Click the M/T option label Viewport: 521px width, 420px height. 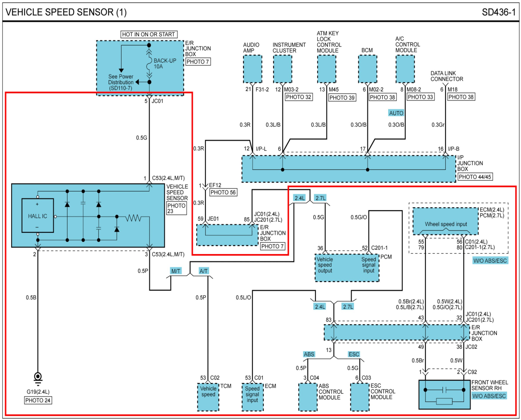(176, 271)
